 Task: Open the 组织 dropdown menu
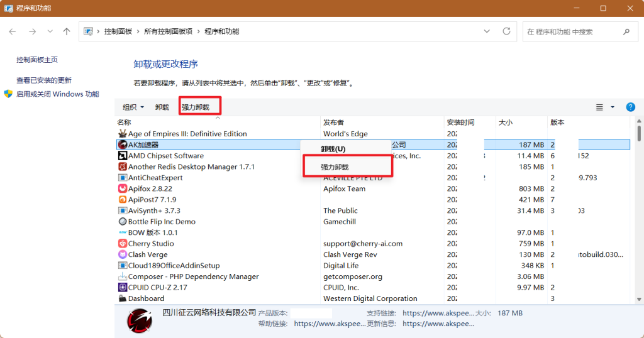(133, 107)
